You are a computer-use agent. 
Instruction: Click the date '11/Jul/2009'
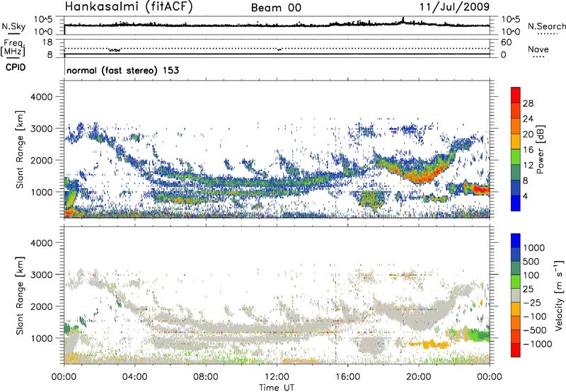click(454, 7)
